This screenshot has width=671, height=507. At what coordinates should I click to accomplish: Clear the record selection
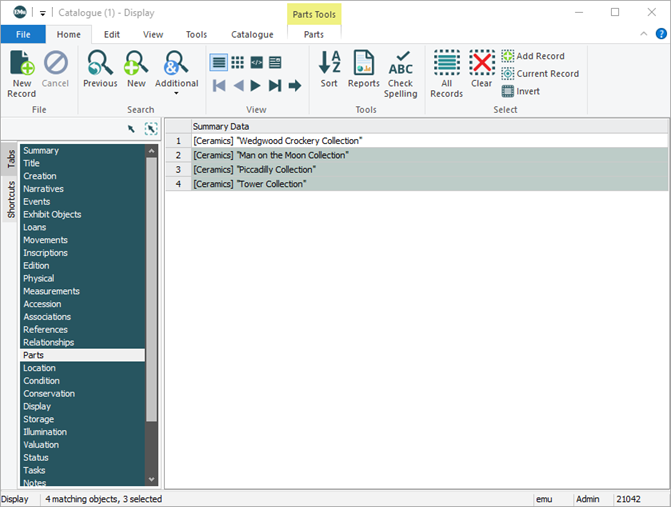[x=482, y=71]
